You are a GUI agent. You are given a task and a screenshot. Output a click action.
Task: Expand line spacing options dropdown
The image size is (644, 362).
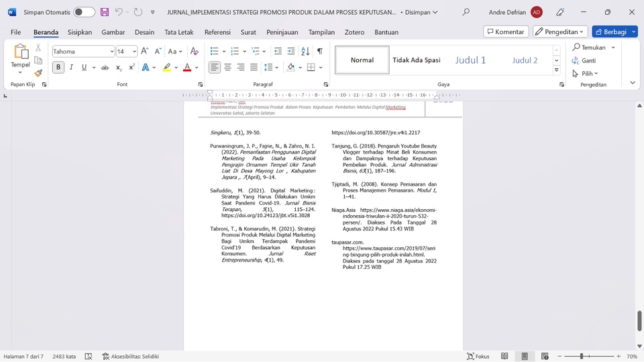277,67
